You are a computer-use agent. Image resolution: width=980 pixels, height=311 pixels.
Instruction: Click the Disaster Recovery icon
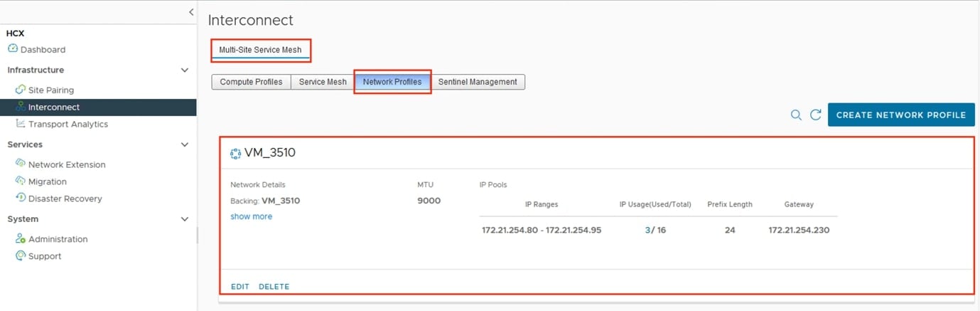[21, 199]
